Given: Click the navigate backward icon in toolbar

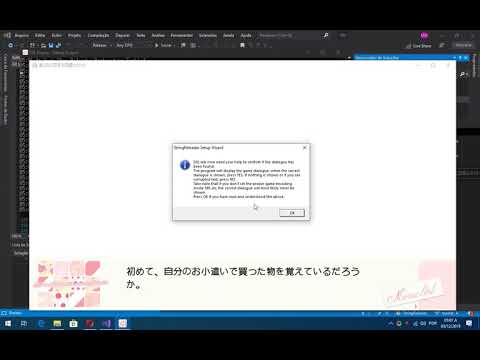Looking at the screenshot, I should pos(11,45).
